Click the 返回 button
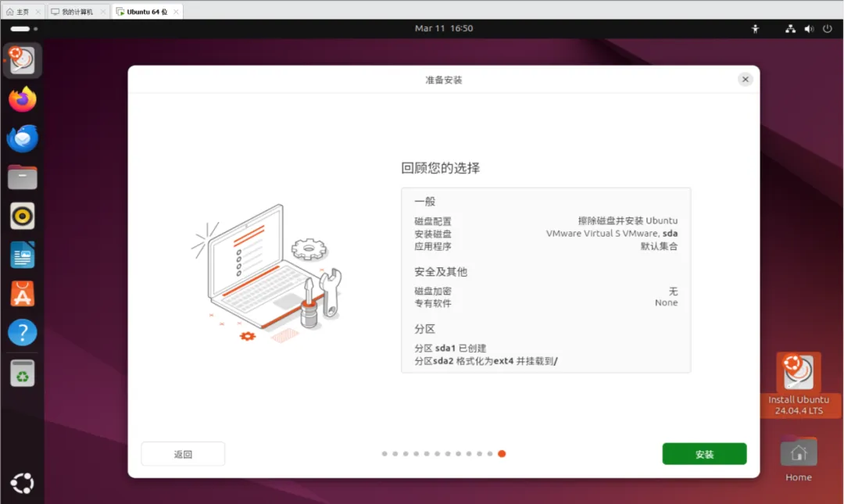Screen dimensions: 844x504 [x=183, y=454]
